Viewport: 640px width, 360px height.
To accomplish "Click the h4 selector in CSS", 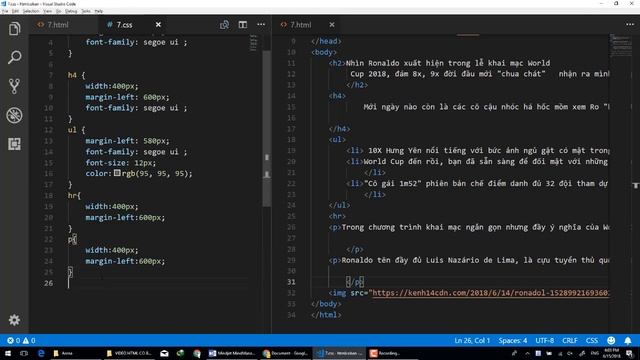I will pos(72,75).
